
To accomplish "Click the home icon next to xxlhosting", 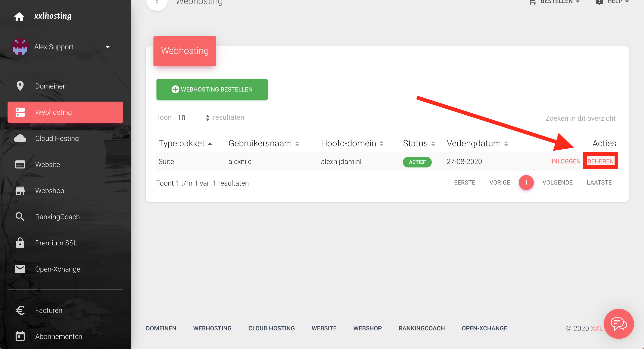I will (19, 16).
